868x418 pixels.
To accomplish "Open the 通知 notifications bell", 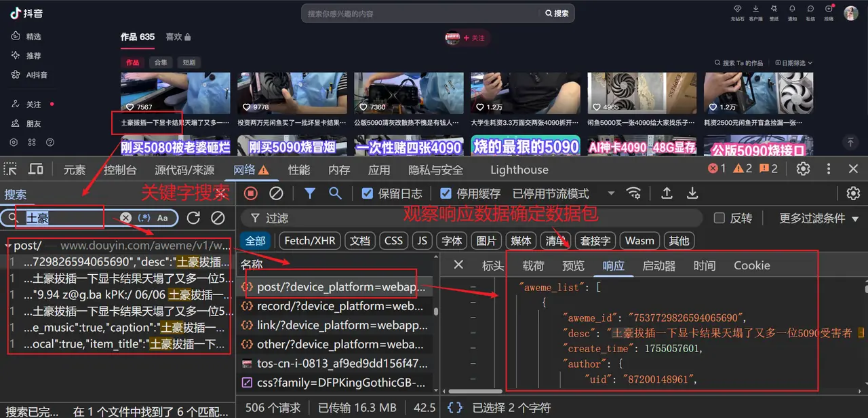I will click(792, 13).
